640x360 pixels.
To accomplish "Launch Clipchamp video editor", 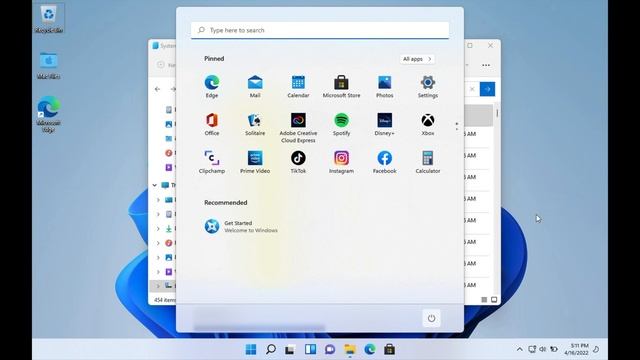I will (211, 162).
